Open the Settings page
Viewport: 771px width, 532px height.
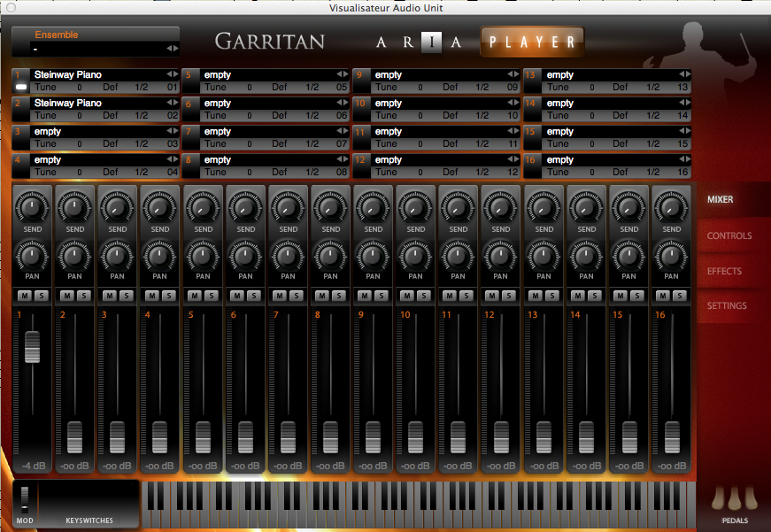727,306
